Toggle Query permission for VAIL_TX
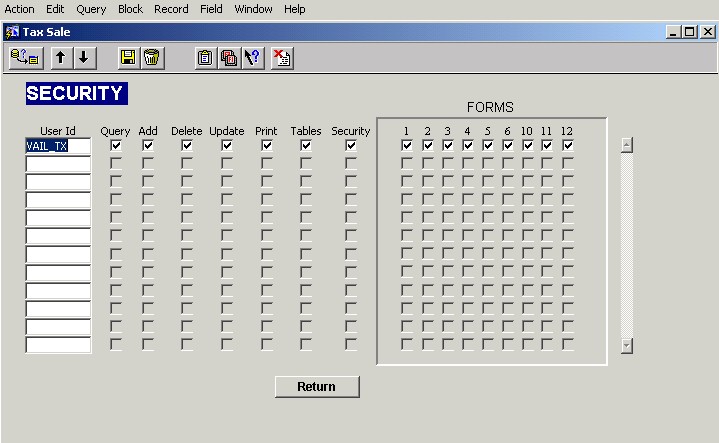 click(x=116, y=146)
